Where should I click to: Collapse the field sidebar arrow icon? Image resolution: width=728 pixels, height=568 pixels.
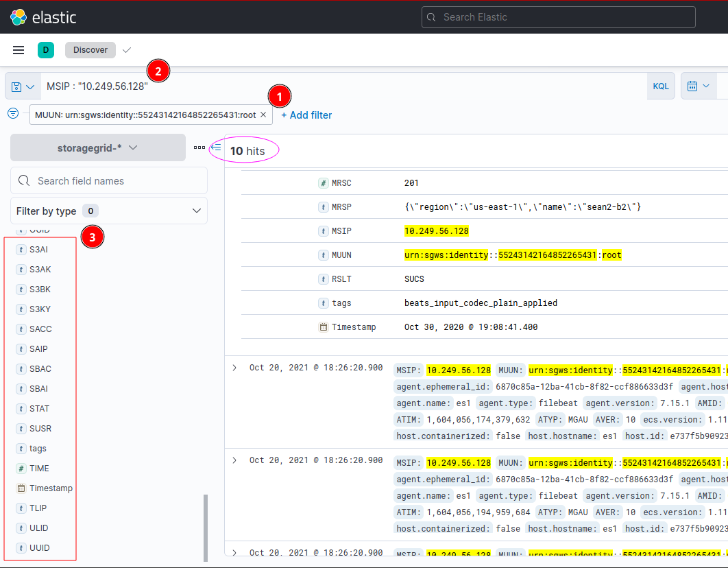[x=217, y=147]
